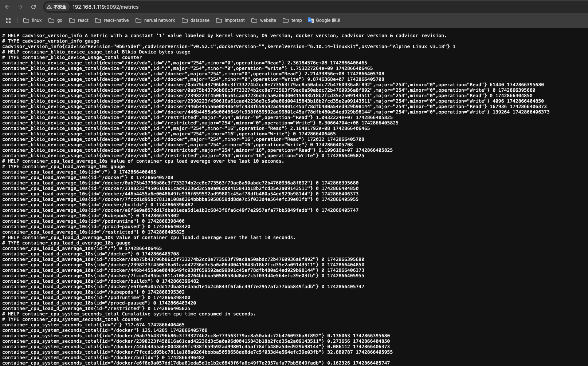Viewport: 588px width, 366px height.
Task: Click '# HELP container_blkio_device_usage_total' line
Action: tap(96, 52)
